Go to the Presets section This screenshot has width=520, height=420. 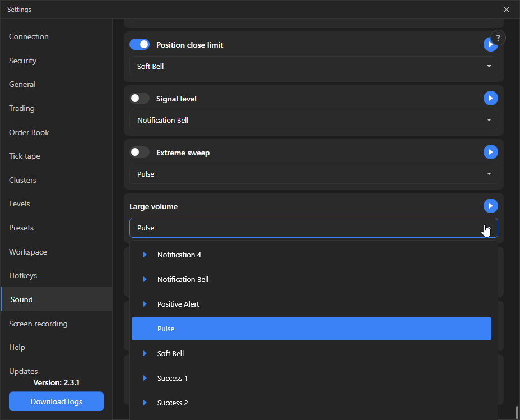coord(57,228)
